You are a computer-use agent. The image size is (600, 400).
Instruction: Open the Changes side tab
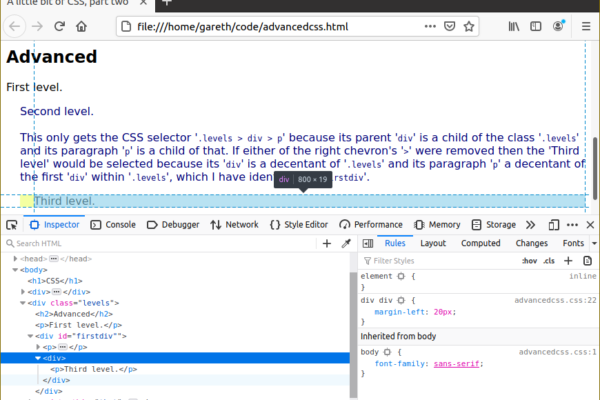click(x=532, y=243)
